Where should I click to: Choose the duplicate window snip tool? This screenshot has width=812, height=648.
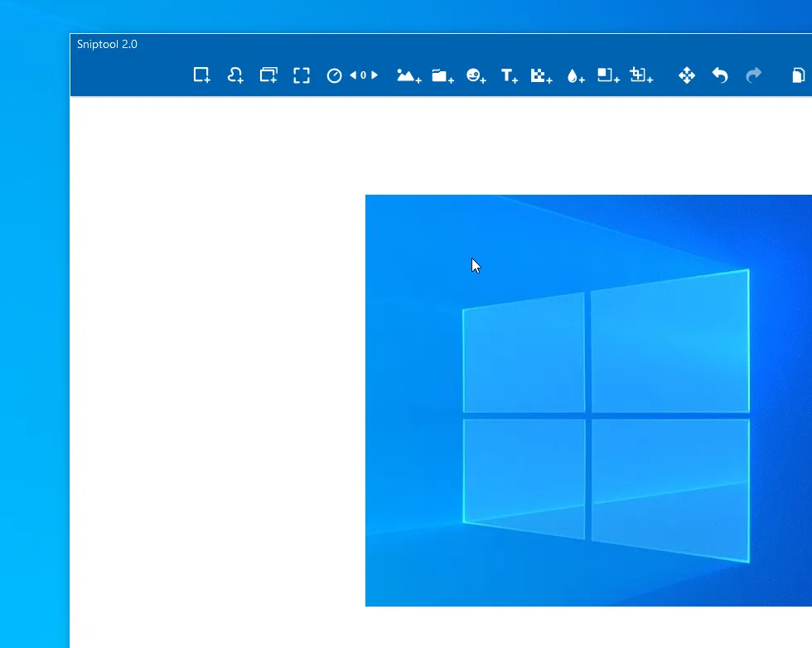tap(268, 75)
